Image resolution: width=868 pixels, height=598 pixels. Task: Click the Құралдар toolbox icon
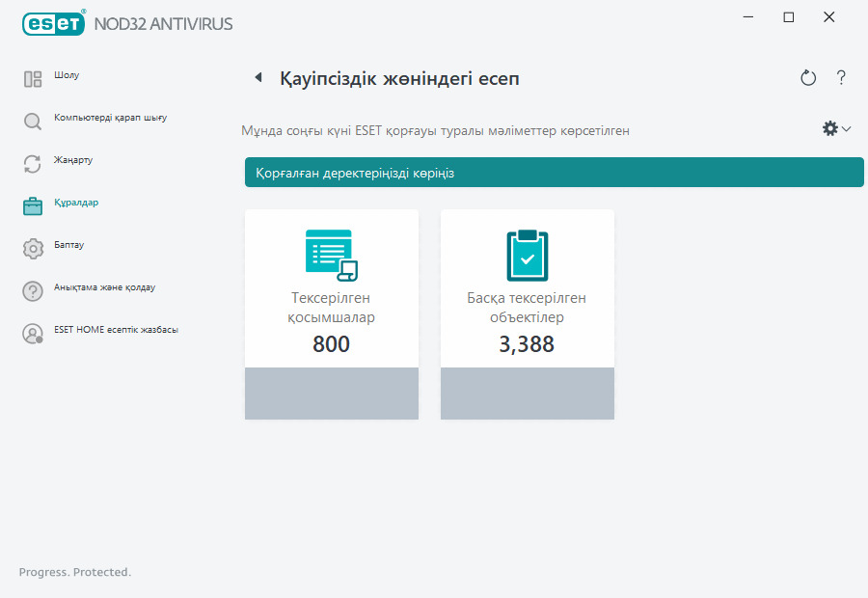(33, 206)
